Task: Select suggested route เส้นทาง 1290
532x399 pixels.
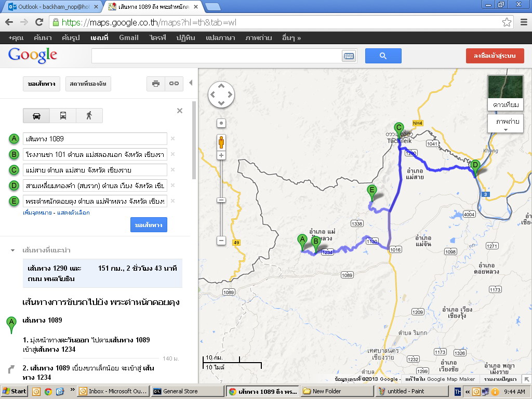Action: [x=102, y=273]
